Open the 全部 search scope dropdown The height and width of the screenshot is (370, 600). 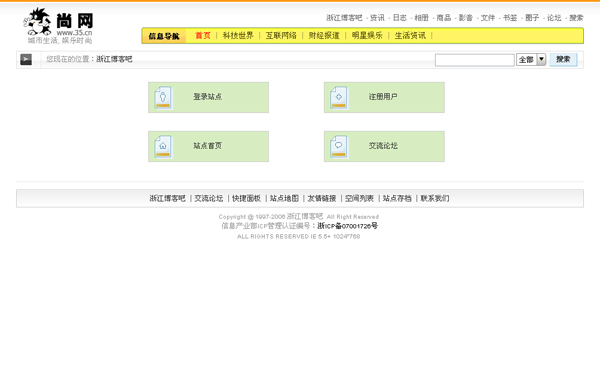click(531, 59)
